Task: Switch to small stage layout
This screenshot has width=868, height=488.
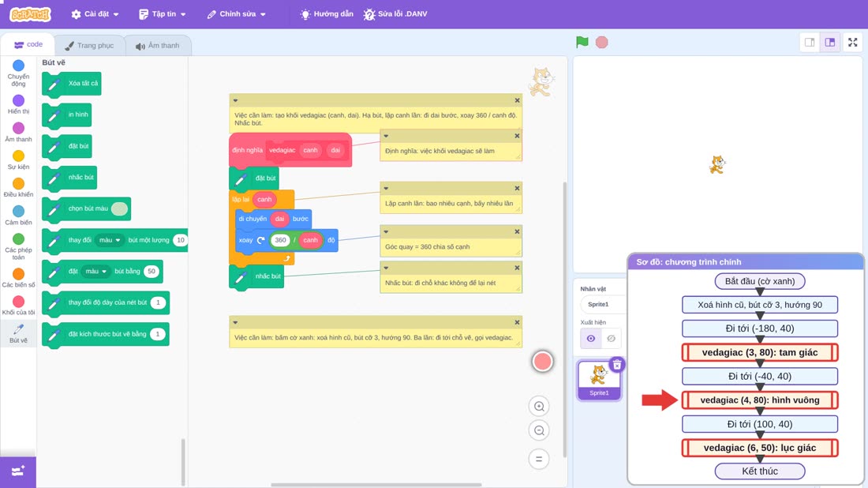Action: [810, 42]
